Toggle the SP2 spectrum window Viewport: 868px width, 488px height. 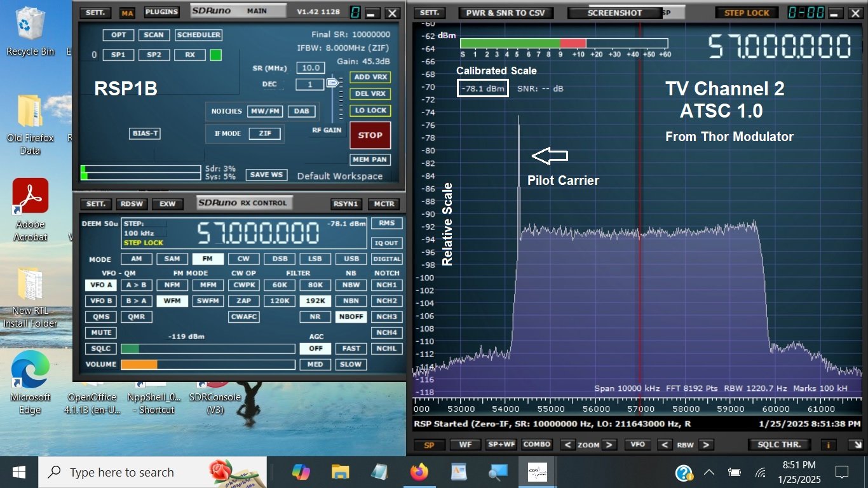point(154,55)
